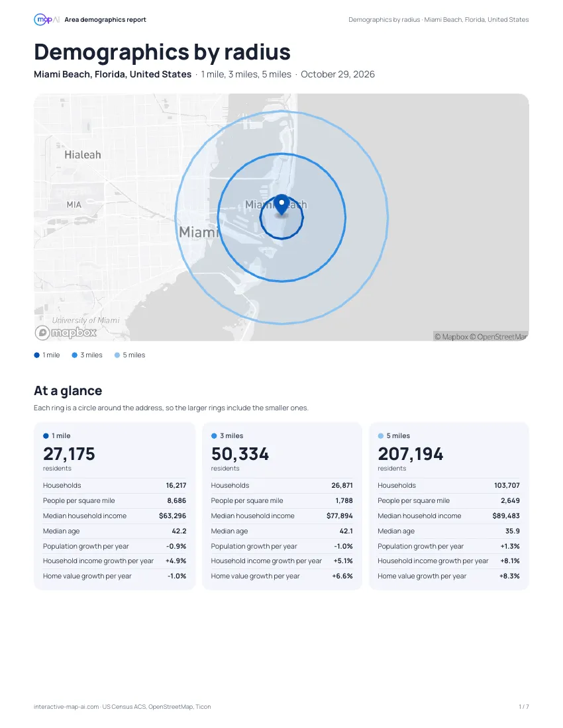This screenshot has width=563, height=728.
Task: Click Households value 103,707
Action: (507, 486)
